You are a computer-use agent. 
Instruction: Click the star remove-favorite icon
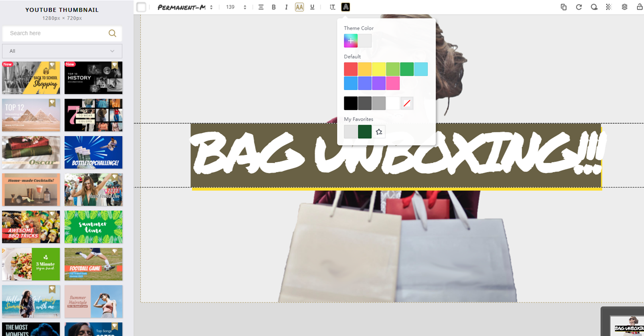379,132
